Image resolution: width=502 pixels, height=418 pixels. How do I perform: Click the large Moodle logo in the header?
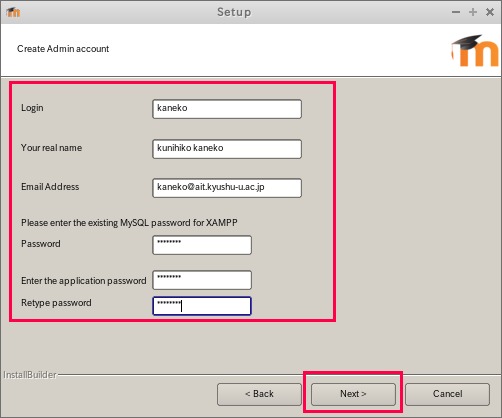pyautogui.click(x=475, y=50)
